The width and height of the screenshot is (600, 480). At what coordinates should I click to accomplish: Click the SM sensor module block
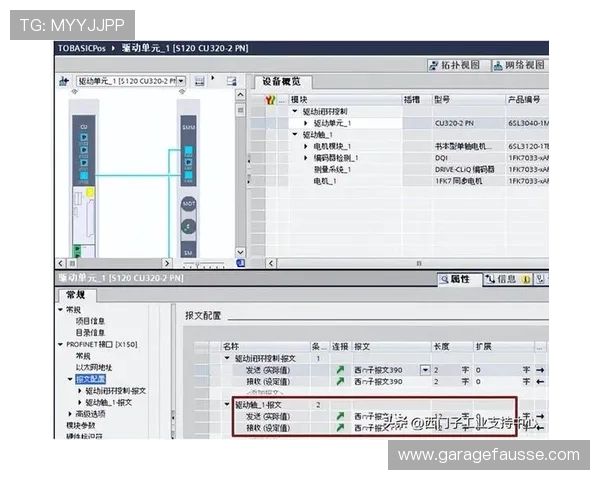[188, 250]
